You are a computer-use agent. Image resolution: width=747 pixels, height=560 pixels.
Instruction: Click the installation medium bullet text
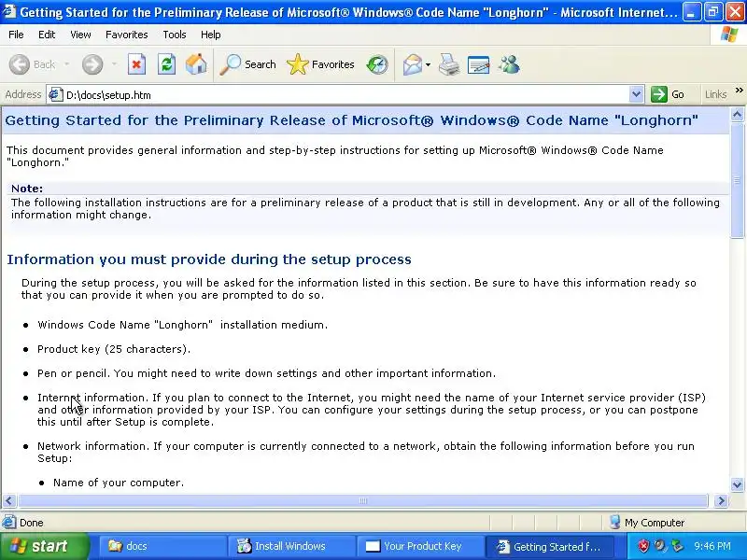point(183,325)
